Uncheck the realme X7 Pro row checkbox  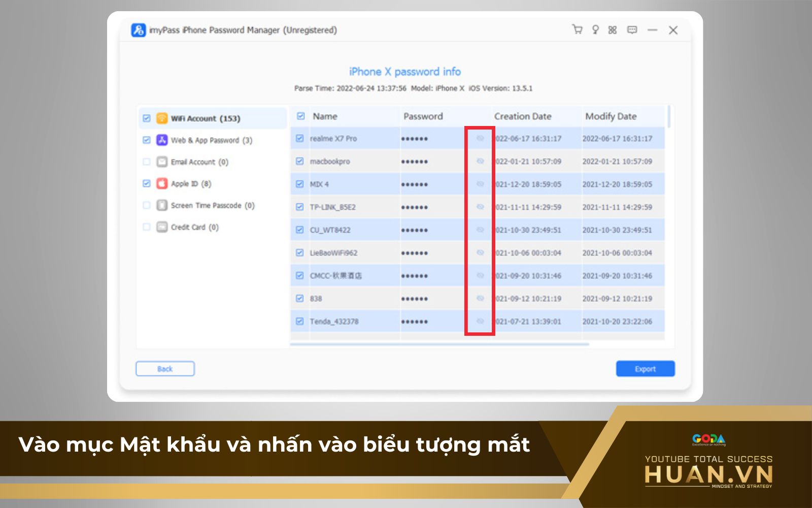point(299,138)
